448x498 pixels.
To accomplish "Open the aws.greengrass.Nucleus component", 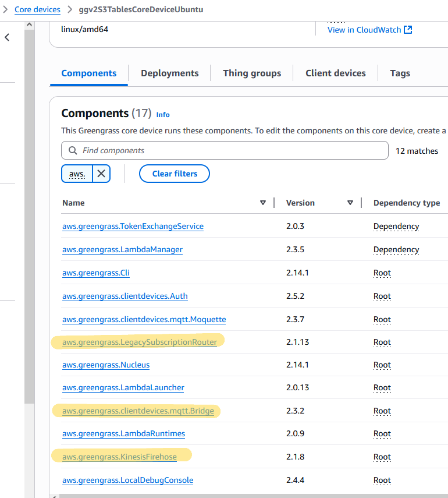I will (x=106, y=365).
